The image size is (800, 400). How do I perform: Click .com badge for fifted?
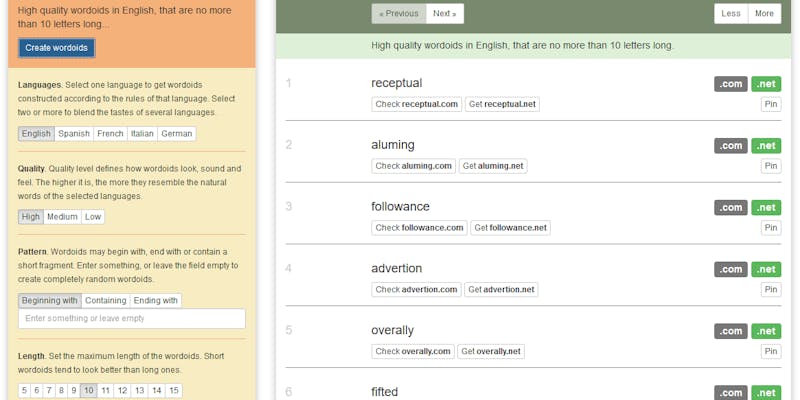[x=731, y=393]
